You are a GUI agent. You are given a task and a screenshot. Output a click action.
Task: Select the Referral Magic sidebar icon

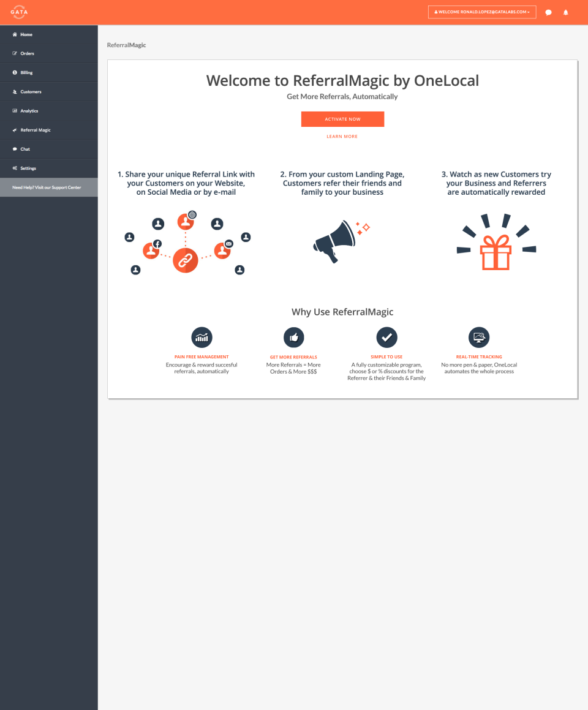pos(13,130)
